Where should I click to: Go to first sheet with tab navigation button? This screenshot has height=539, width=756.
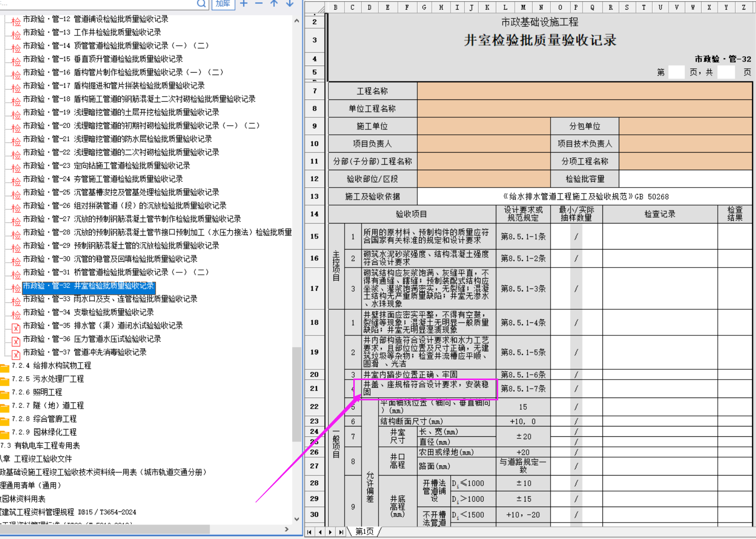click(309, 532)
